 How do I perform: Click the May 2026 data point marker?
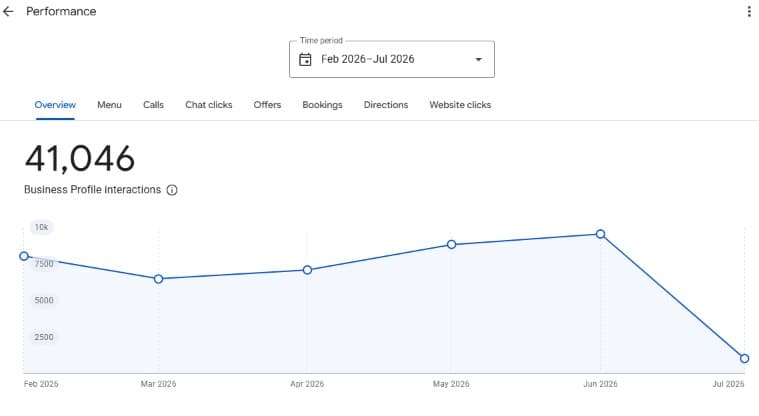452,245
